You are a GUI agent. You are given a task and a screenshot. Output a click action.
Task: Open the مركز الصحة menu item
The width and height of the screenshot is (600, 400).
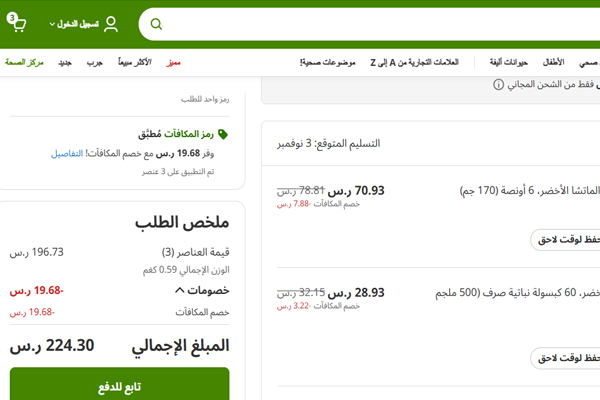click(x=24, y=62)
